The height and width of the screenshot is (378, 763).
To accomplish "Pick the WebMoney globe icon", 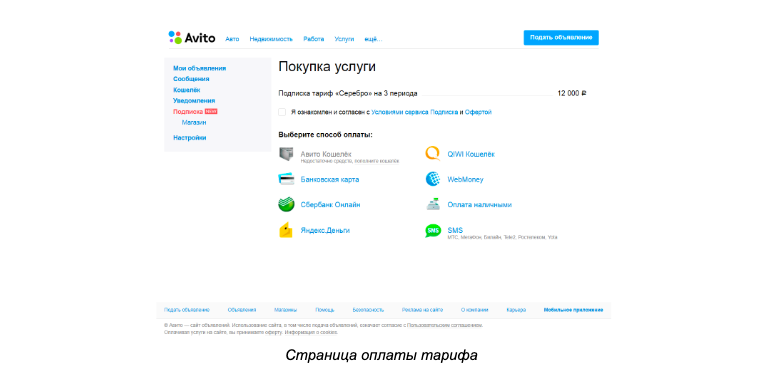I will click(x=433, y=179).
